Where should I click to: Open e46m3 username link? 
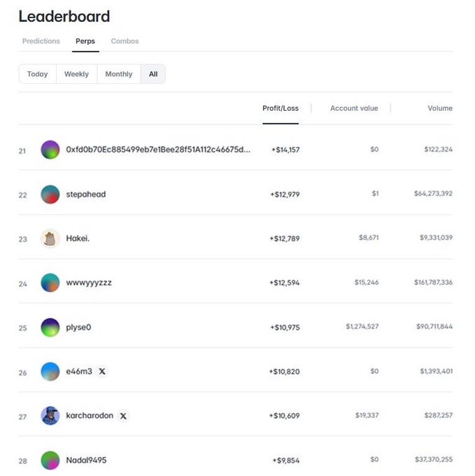[x=79, y=371]
